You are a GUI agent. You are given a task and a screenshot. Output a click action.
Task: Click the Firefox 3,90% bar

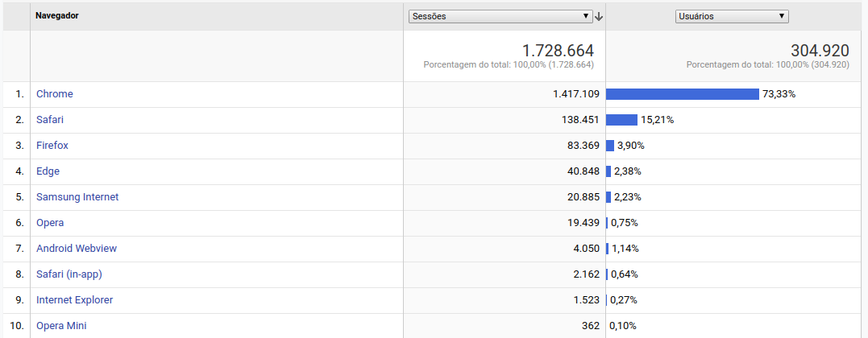click(x=610, y=146)
